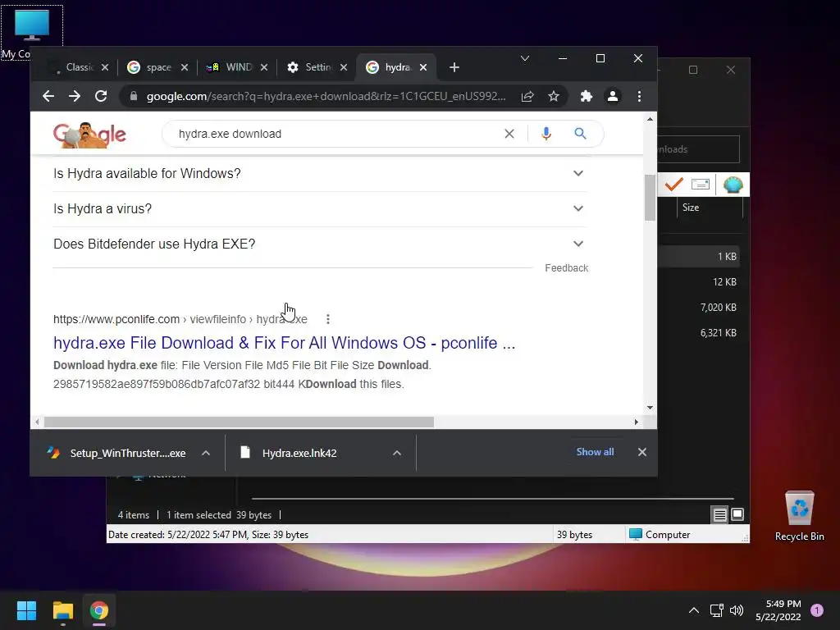Open File Explorer from the taskbar
840x630 pixels.
point(62,610)
